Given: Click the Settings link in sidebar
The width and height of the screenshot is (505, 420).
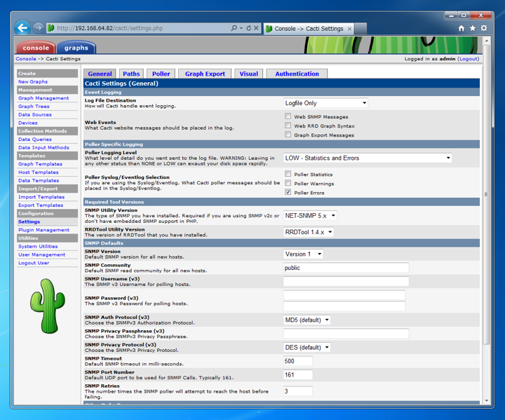Looking at the screenshot, I should [29, 222].
